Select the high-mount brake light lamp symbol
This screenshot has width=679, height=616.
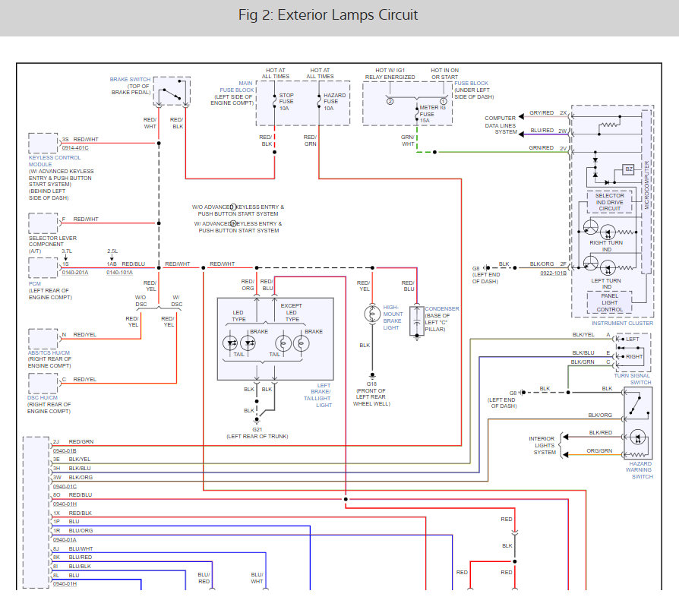(x=372, y=313)
